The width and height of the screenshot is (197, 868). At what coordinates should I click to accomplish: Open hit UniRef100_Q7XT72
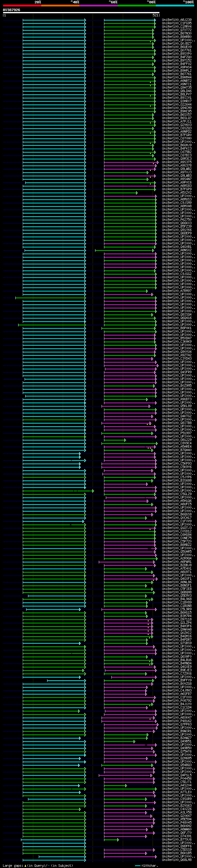(177, 30)
